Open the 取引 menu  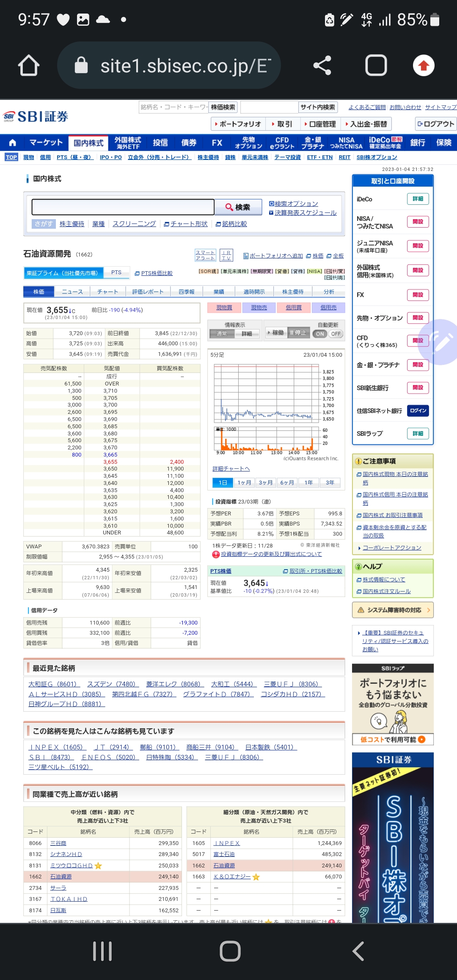[x=282, y=124]
